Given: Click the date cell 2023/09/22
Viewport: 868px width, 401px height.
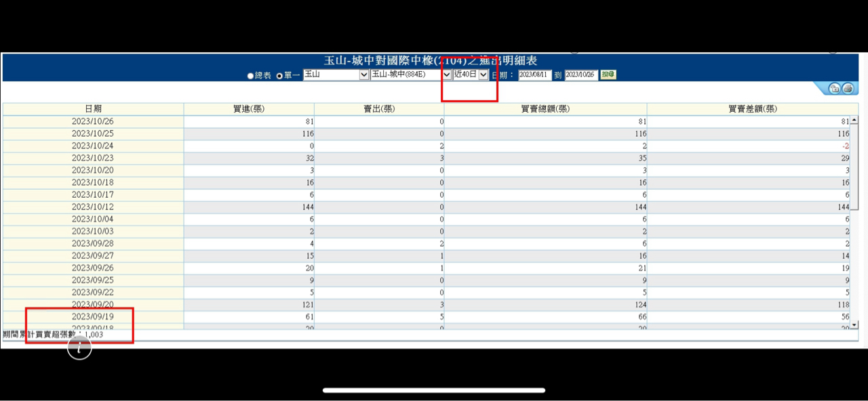Looking at the screenshot, I should 93,292.
